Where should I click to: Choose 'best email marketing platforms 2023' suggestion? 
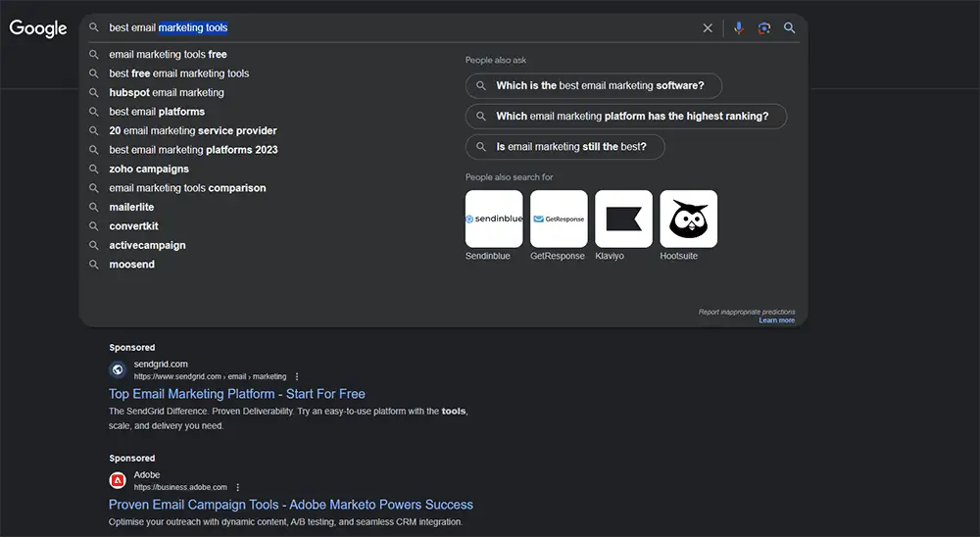[x=193, y=149]
